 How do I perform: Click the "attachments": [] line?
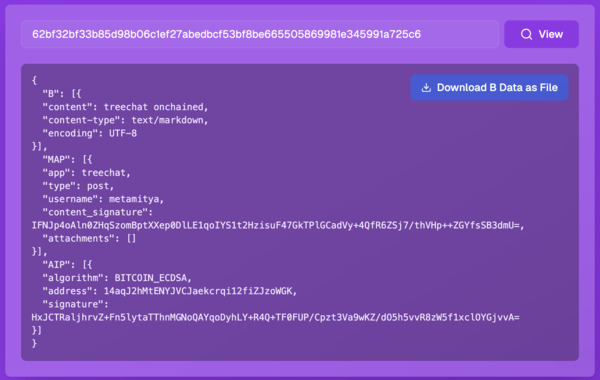pyautogui.click(x=89, y=238)
